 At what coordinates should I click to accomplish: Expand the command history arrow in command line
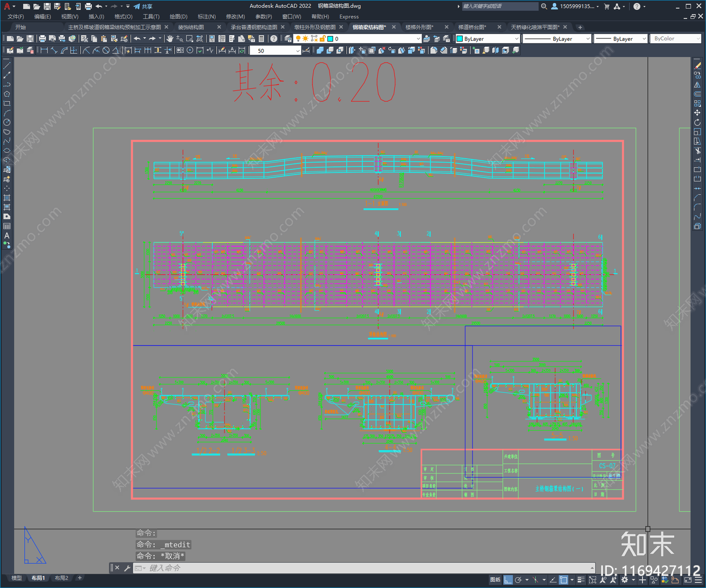[x=592, y=568]
